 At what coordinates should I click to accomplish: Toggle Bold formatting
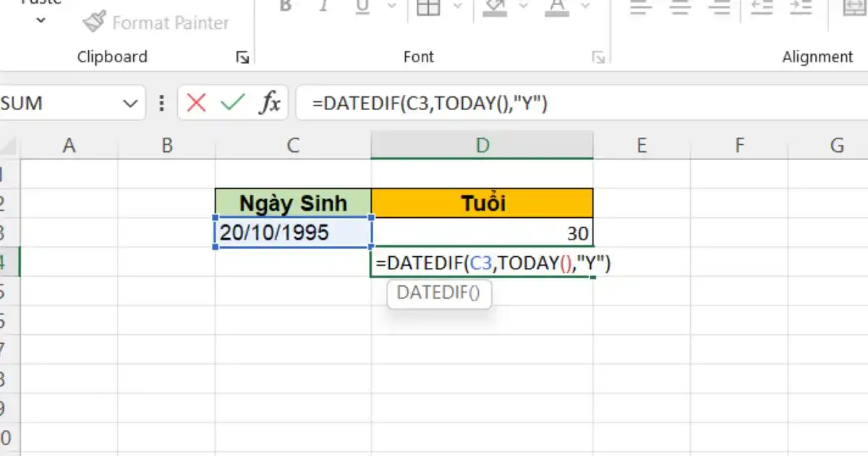coord(286,7)
